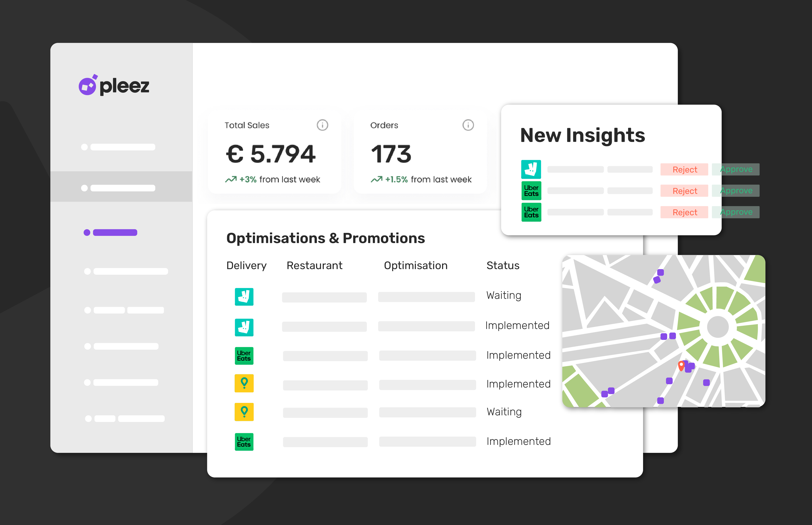
Task: Click the 173 orders value
Action: [x=391, y=154]
